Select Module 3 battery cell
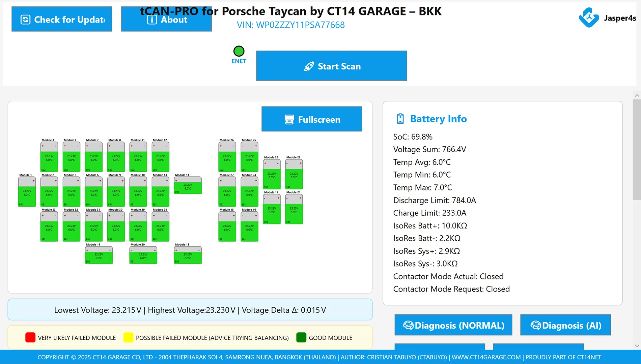 (x=49, y=157)
